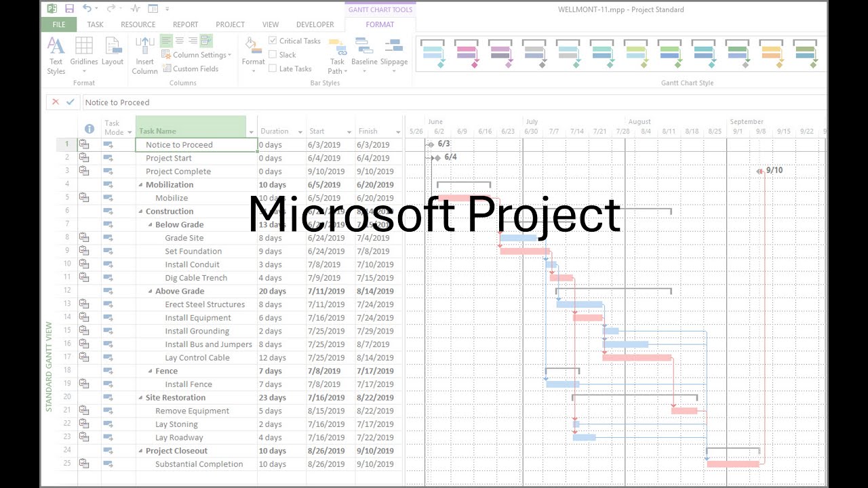Switch to the TASK ribbon tab
The width and height of the screenshot is (868, 488).
[x=95, y=24]
